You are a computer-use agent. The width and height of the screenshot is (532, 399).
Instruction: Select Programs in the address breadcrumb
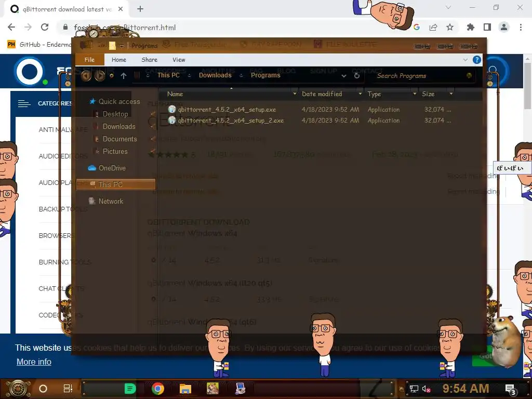[x=265, y=75]
